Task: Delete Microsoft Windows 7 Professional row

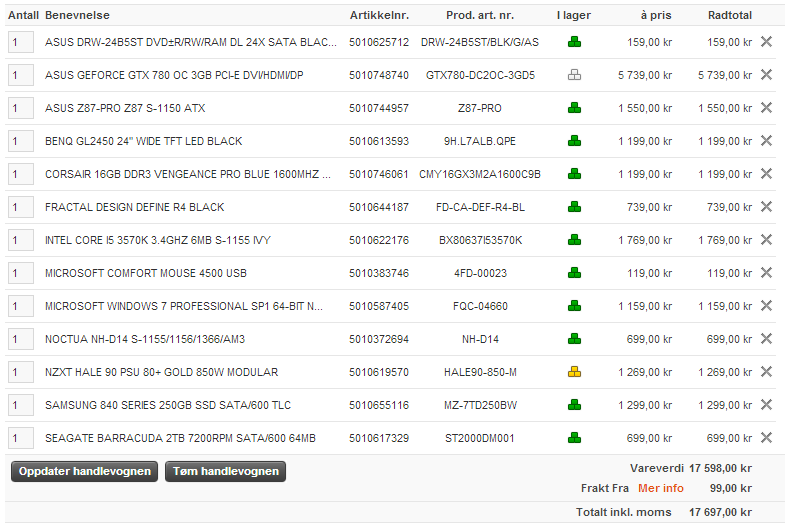Action: (766, 306)
